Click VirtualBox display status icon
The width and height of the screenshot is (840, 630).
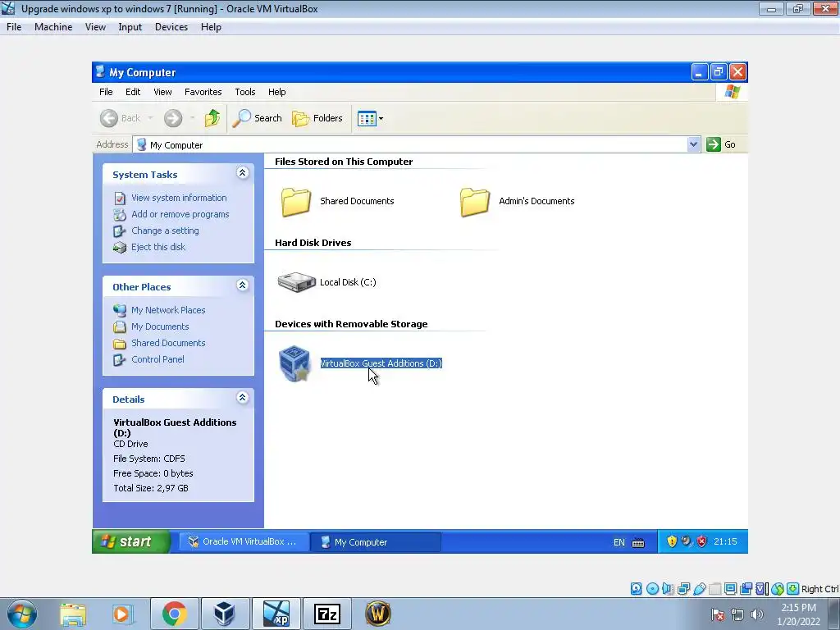pos(730,589)
